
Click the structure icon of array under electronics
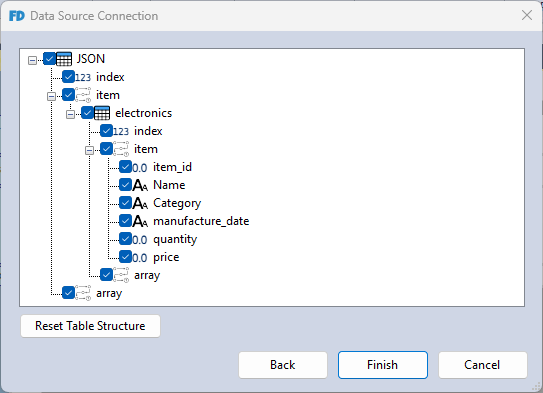121,275
